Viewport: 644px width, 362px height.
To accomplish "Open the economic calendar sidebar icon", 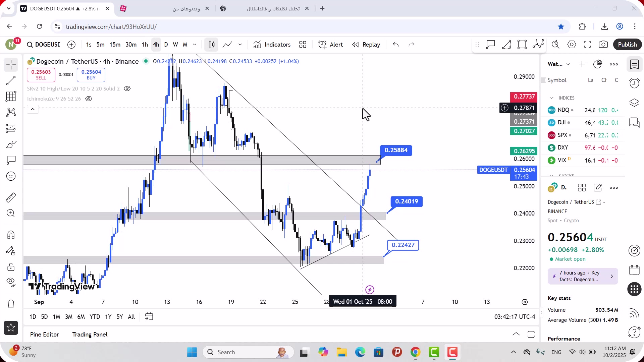I will point(634,270).
